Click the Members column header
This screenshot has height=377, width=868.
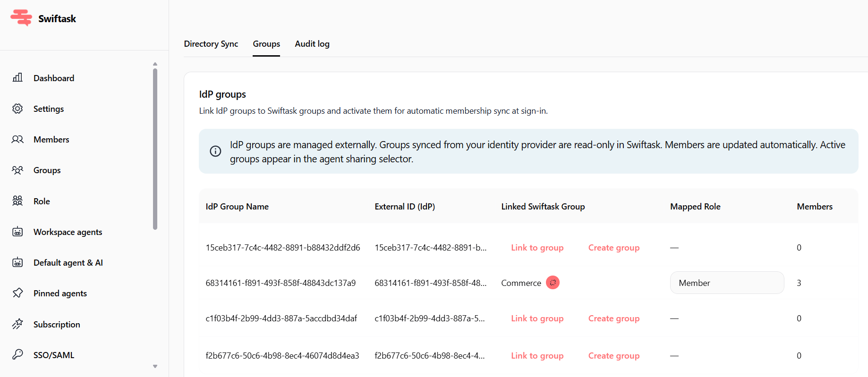(x=815, y=206)
